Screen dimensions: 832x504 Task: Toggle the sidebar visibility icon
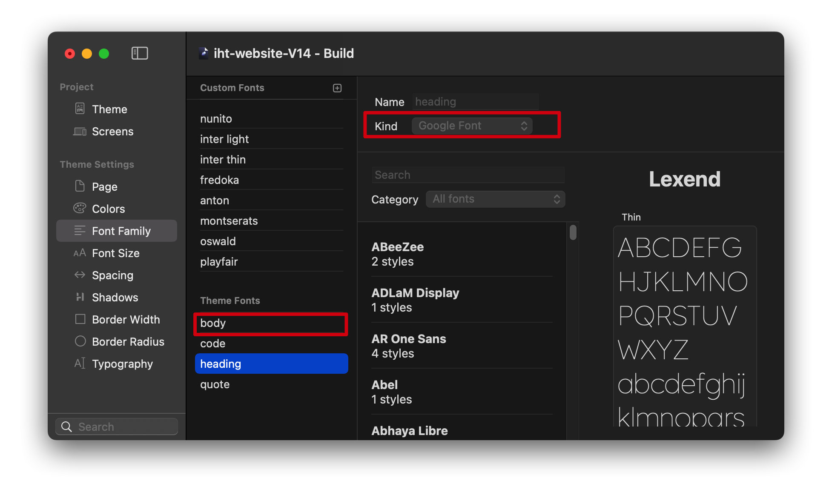pos(140,53)
